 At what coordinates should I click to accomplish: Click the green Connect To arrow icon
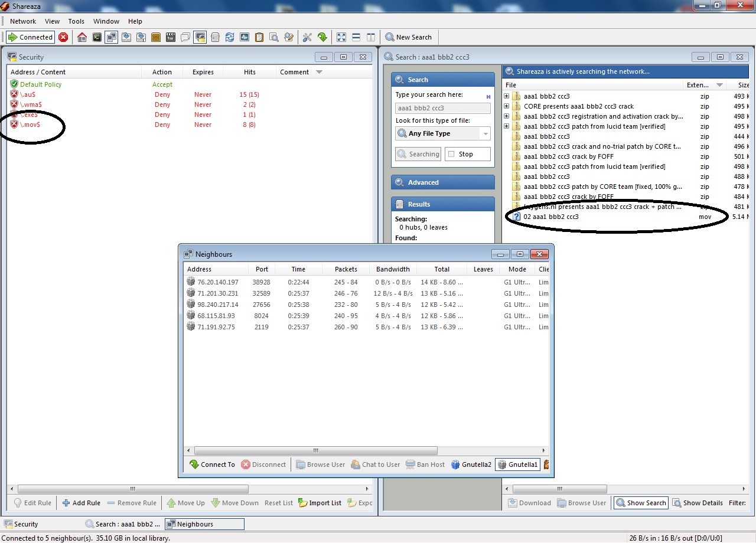click(x=194, y=465)
